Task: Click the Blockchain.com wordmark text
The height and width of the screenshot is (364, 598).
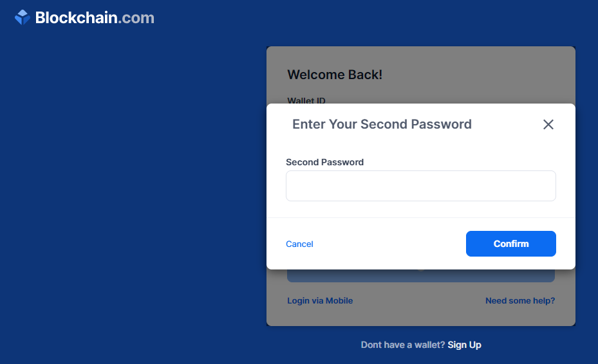Action: point(95,18)
